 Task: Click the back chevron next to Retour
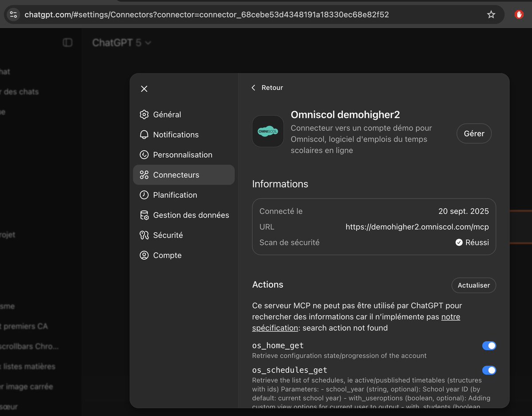(x=254, y=88)
